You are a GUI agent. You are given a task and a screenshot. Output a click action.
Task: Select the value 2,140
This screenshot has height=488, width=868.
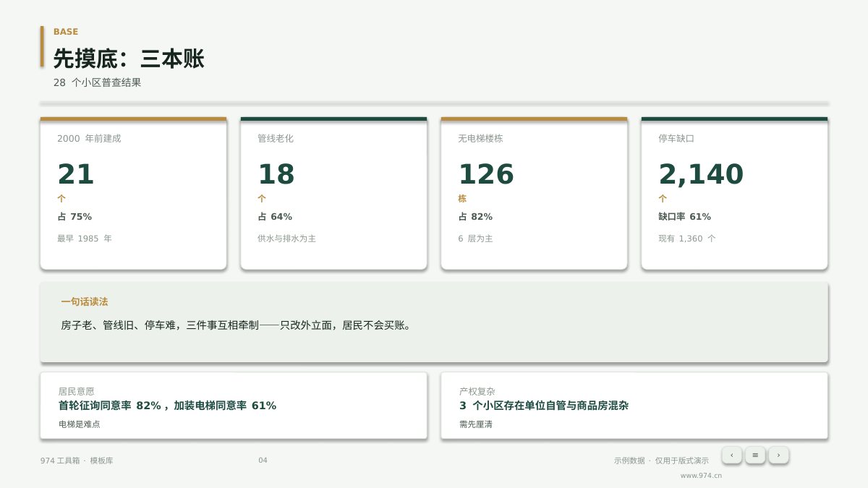click(701, 174)
